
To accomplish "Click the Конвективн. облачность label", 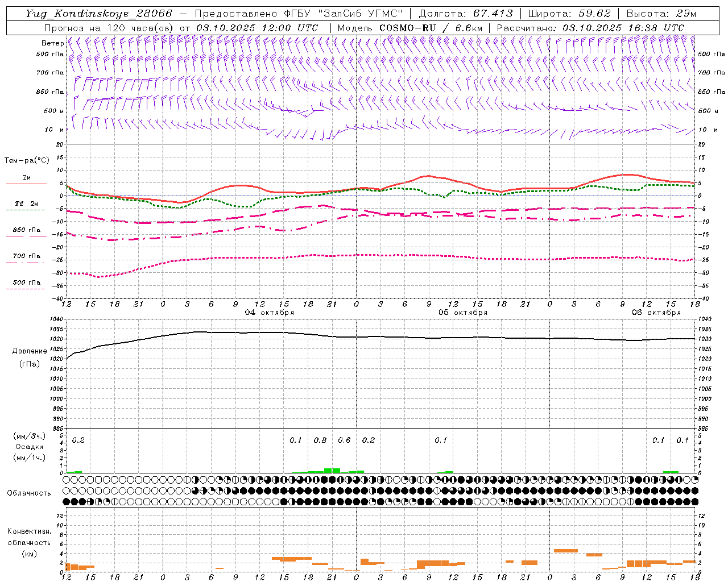I will pyautogui.click(x=29, y=537).
